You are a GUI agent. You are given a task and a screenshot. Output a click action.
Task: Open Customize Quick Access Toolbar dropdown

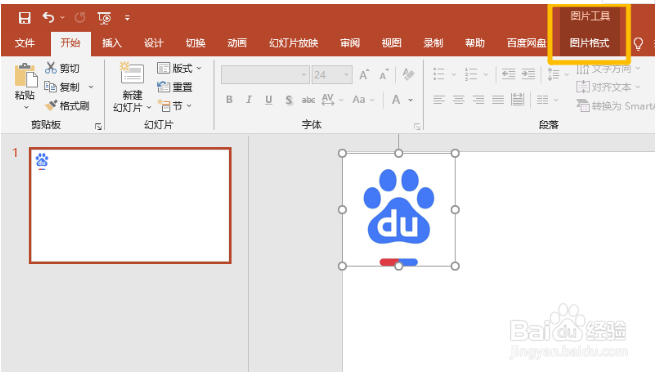point(127,18)
